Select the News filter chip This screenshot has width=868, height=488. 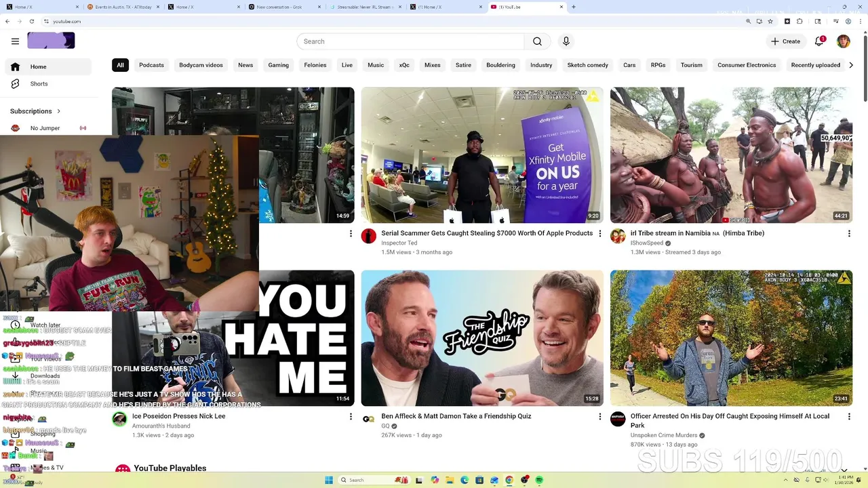(x=245, y=65)
